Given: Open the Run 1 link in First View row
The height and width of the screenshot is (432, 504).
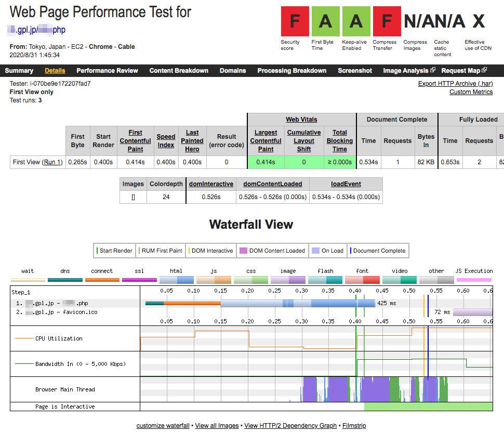Looking at the screenshot, I should coord(52,162).
